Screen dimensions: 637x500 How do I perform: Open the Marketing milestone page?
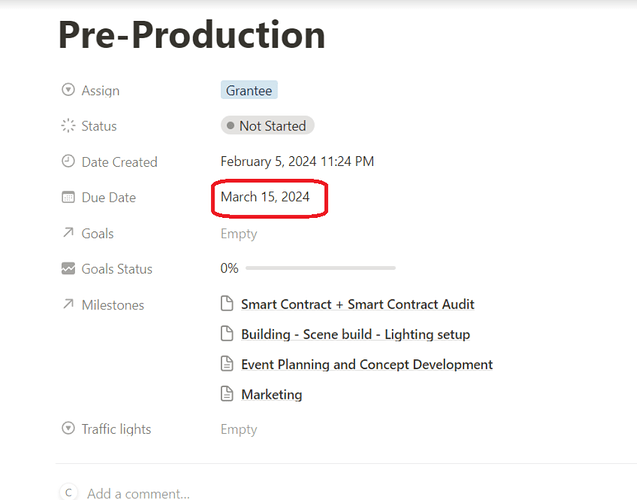pyautogui.click(x=271, y=394)
